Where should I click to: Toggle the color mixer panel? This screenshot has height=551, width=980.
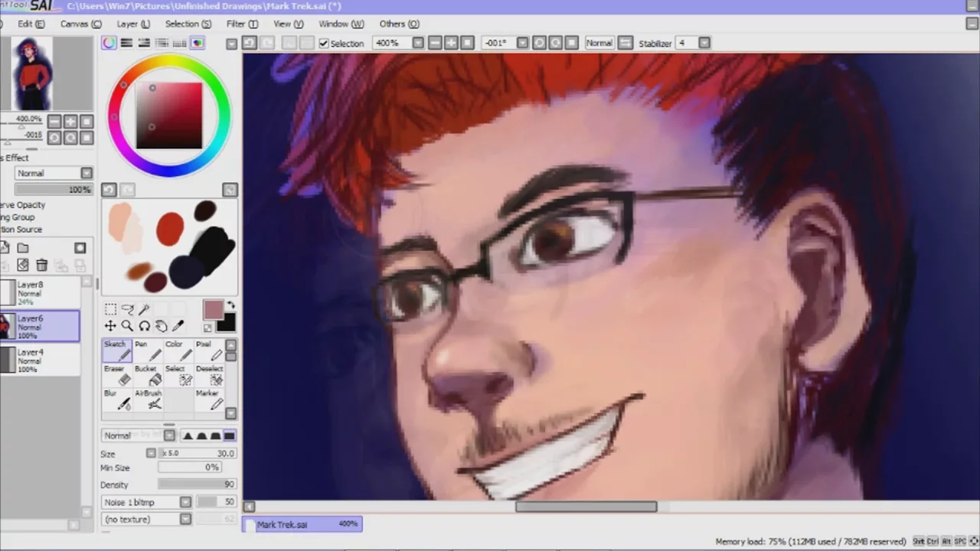click(x=162, y=43)
